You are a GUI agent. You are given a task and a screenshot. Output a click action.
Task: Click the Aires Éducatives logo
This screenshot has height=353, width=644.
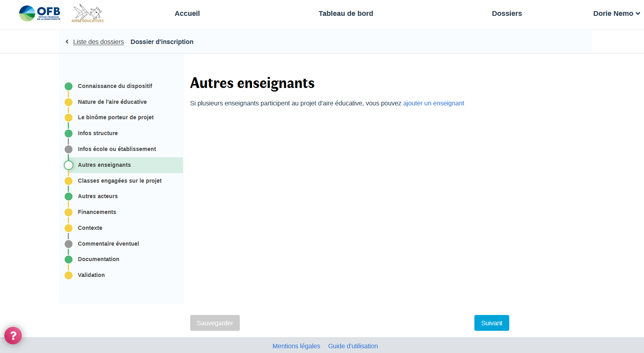pyautogui.click(x=88, y=13)
